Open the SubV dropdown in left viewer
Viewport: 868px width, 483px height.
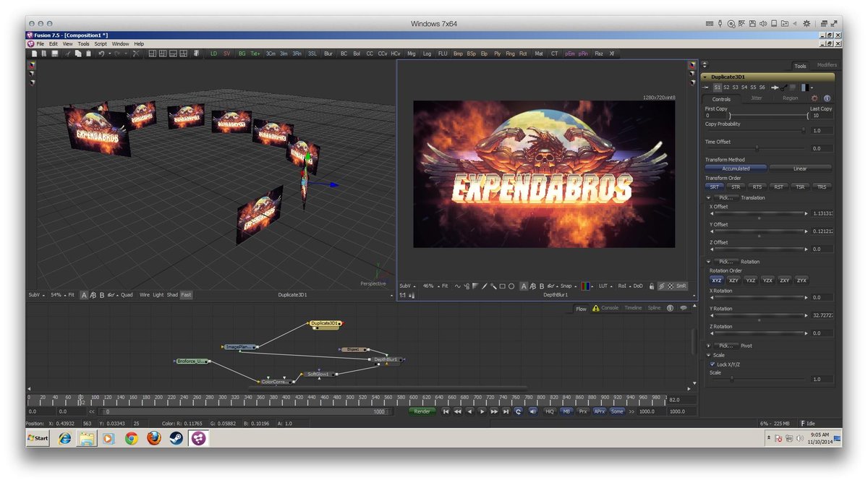36,295
